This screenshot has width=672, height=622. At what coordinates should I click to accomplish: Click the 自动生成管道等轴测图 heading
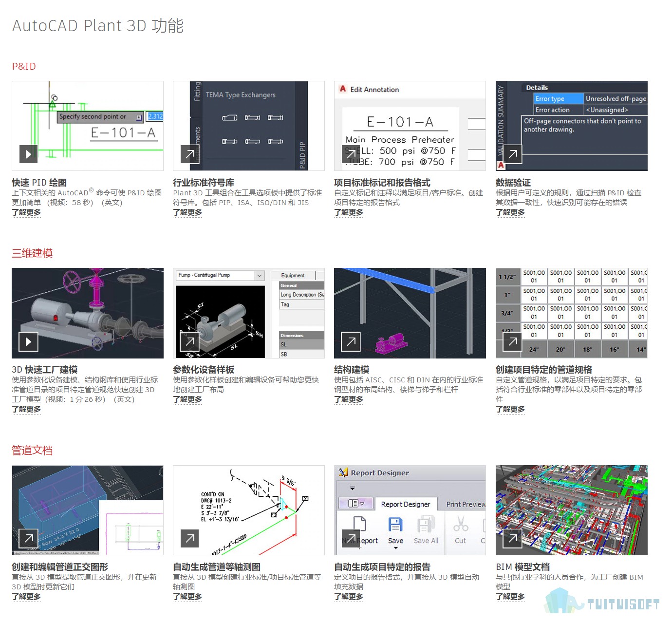tap(217, 567)
